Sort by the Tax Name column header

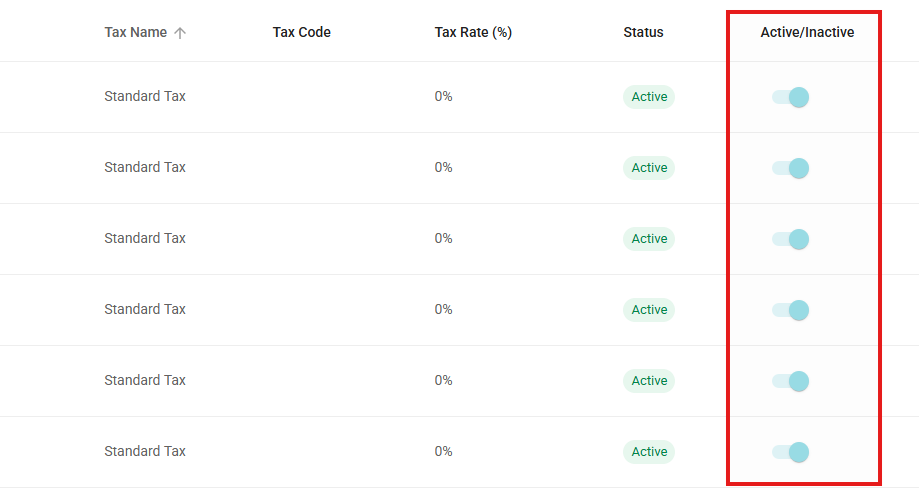click(135, 32)
